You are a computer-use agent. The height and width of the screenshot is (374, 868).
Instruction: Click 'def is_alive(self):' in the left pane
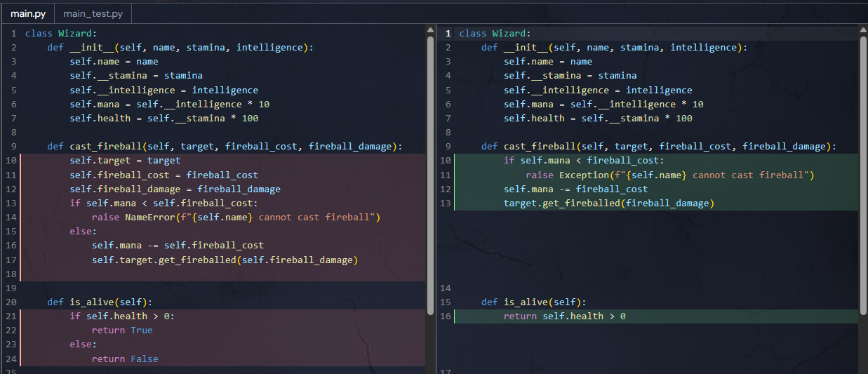coord(100,302)
